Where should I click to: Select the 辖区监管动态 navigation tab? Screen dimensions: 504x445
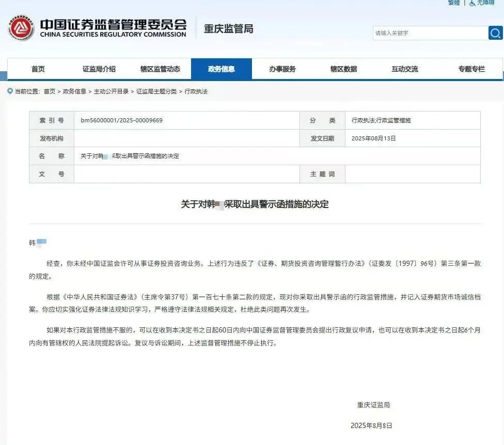[x=160, y=69]
